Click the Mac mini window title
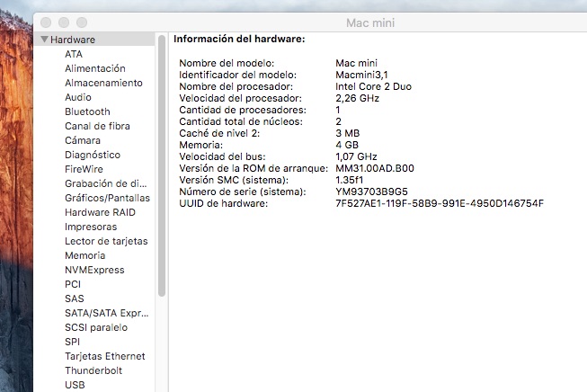Image resolution: width=587 pixels, height=392 pixels. 370,22
